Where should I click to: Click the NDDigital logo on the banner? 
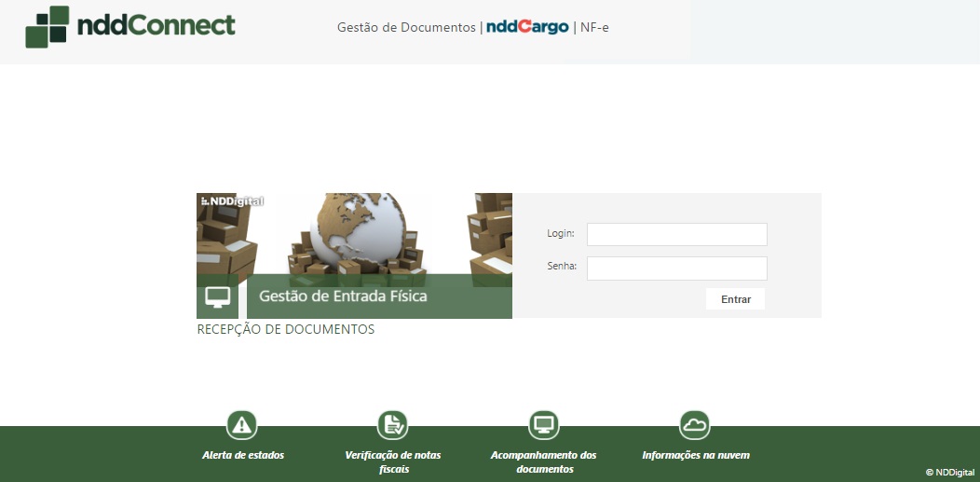(x=232, y=201)
